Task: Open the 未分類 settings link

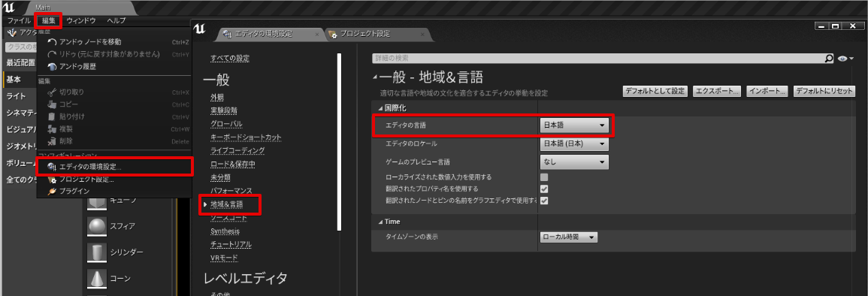Action: pos(220,177)
